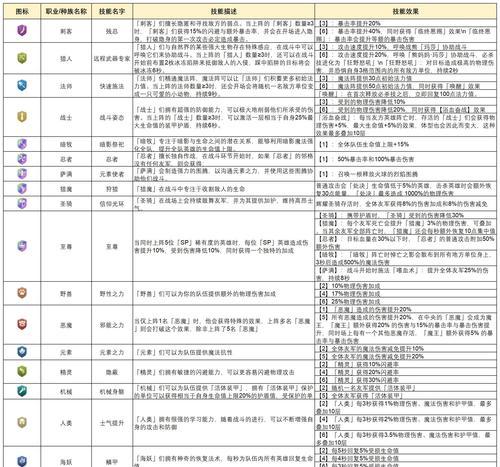Click the blue 法师 class shield icon

pos(22,85)
